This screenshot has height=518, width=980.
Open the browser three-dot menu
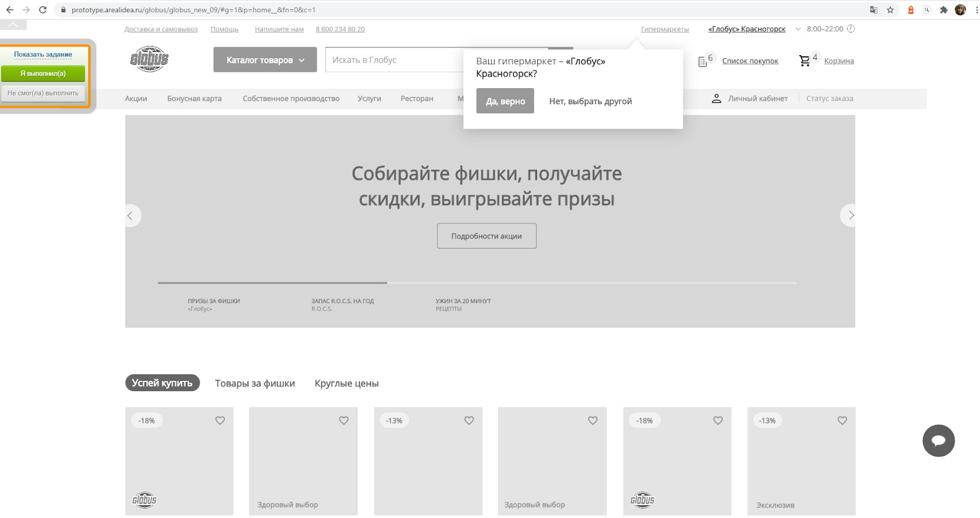[977, 10]
